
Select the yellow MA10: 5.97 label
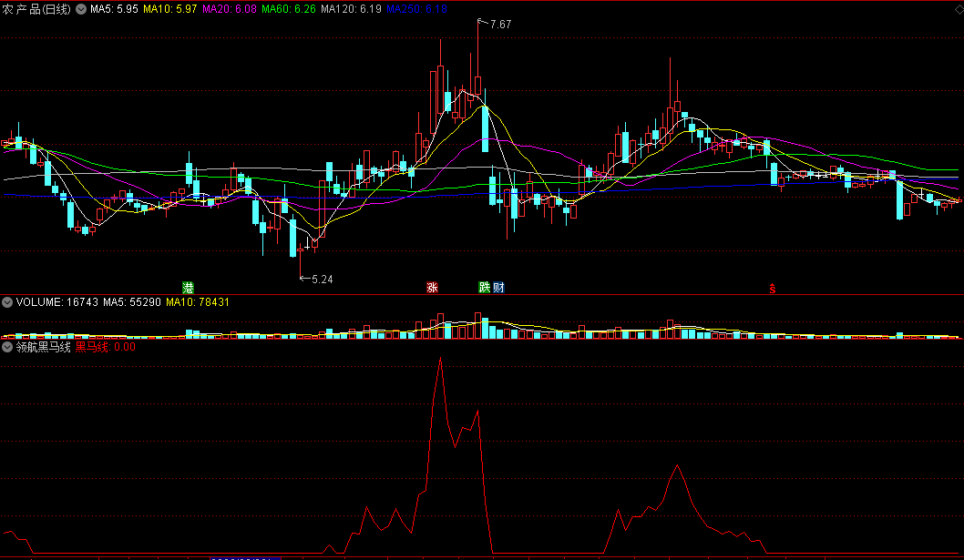tap(170, 9)
